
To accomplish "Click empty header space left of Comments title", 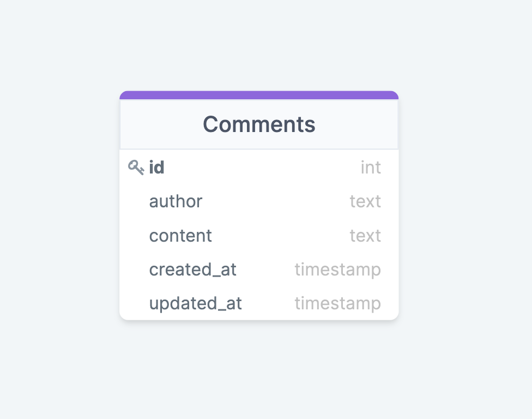I will pyautogui.click(x=158, y=124).
